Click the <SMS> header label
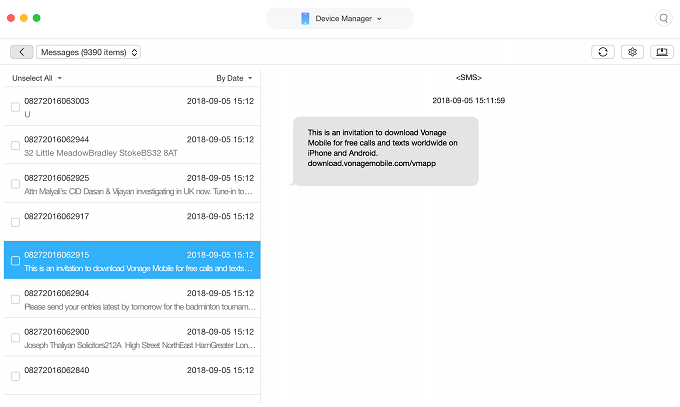Viewport: 680px width, 407px height. pos(469,78)
